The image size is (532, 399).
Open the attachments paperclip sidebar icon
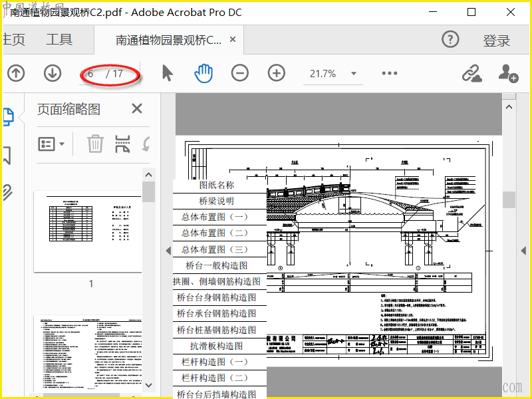click(7, 192)
